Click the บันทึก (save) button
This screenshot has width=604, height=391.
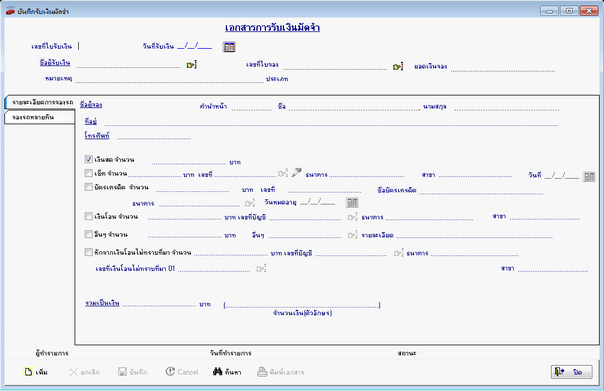pyautogui.click(x=133, y=372)
